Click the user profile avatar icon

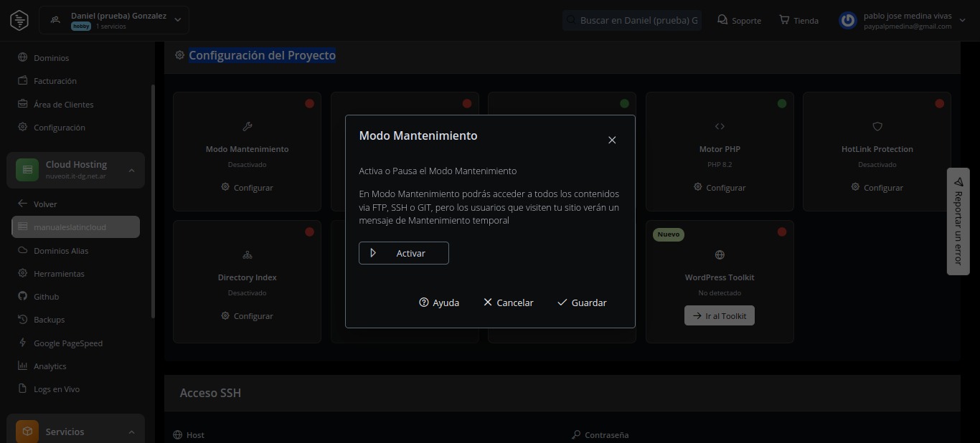click(848, 20)
